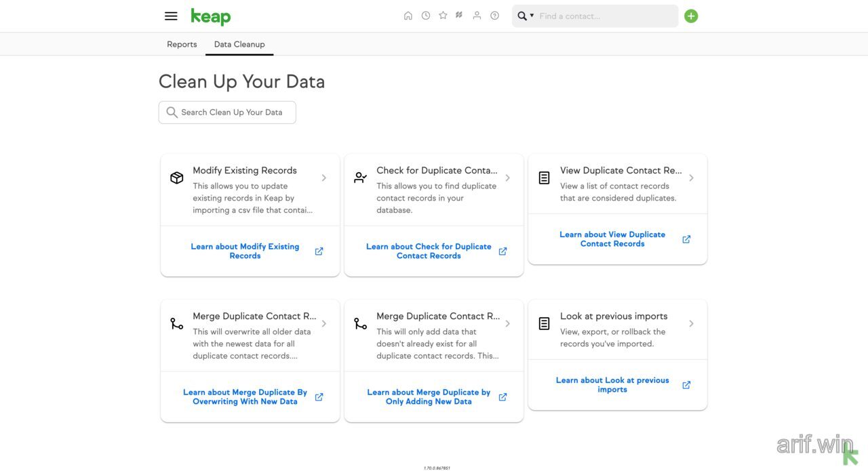
Task: Click the green plus button to add new
Action: pos(691,15)
